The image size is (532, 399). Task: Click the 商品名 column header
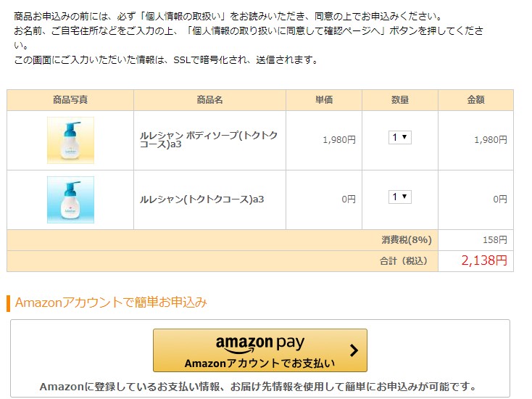pyautogui.click(x=209, y=100)
